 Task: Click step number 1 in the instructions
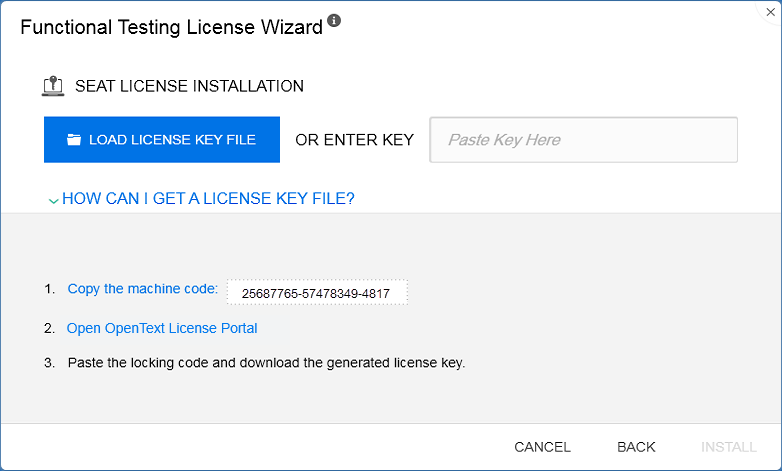(49, 289)
